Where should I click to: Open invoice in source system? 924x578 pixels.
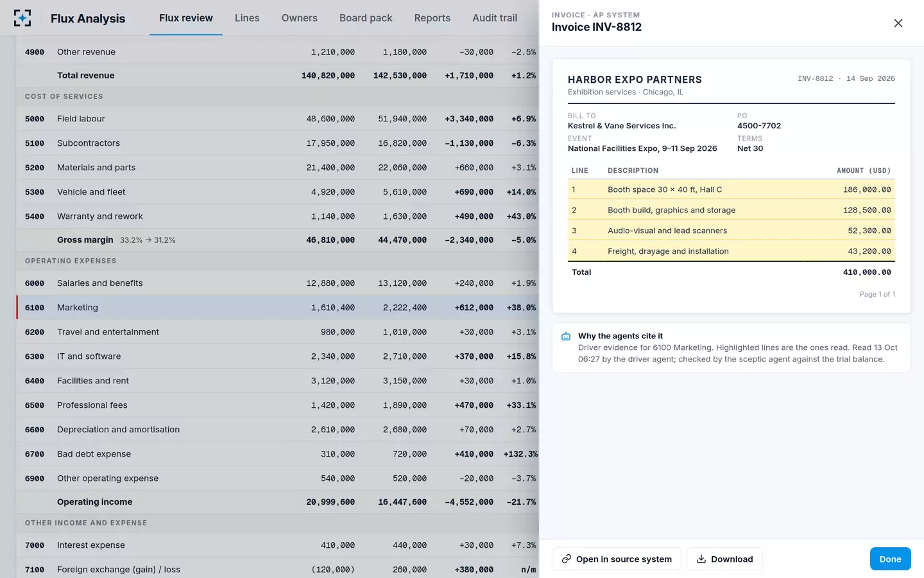617,559
